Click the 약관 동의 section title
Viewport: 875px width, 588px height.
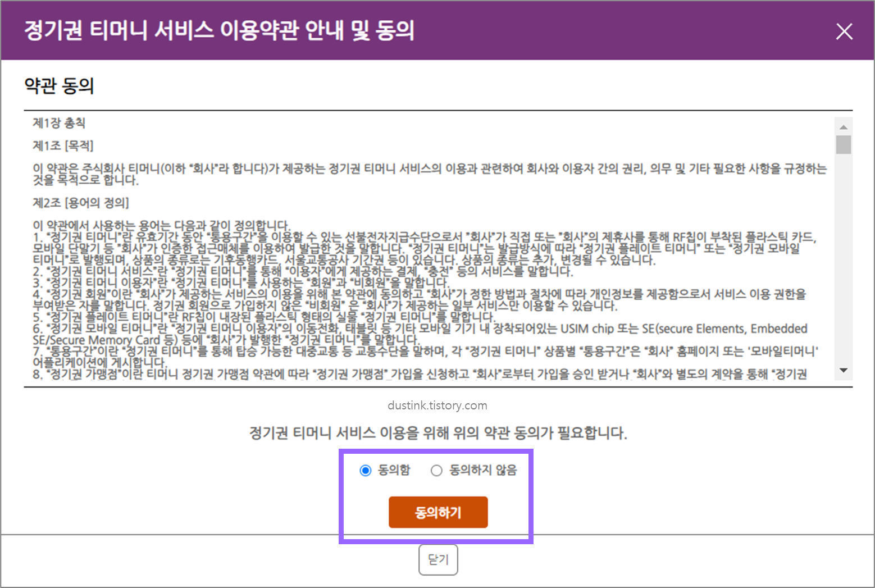click(59, 86)
